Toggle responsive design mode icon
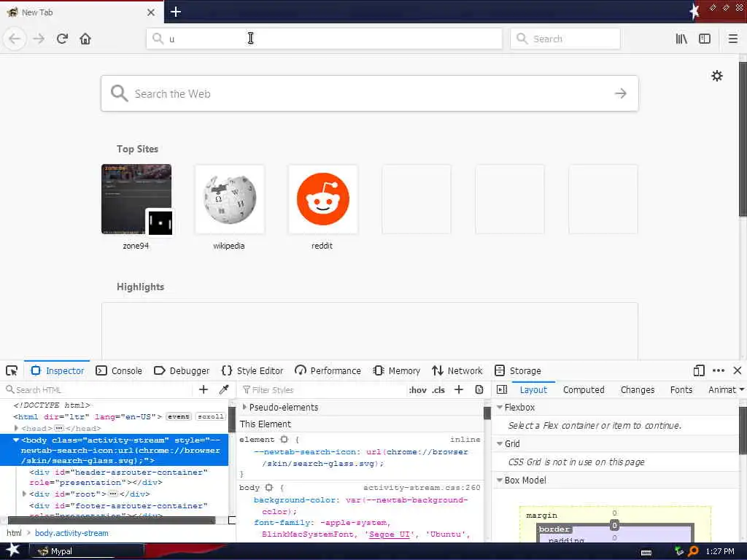This screenshot has width=747, height=560. point(699,370)
